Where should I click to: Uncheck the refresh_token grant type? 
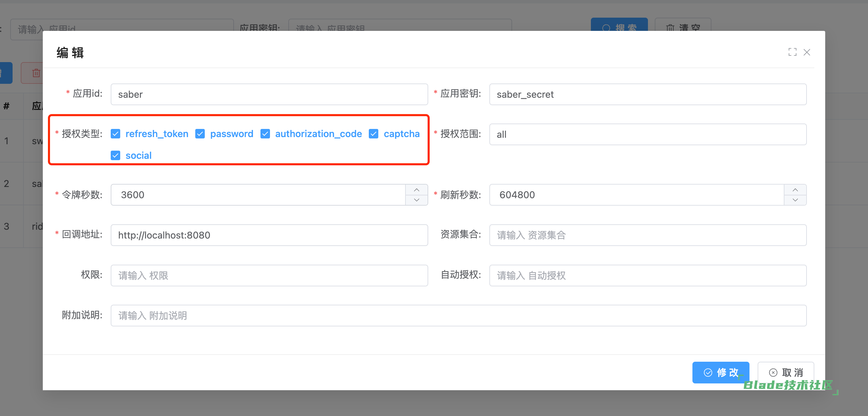[x=115, y=134]
